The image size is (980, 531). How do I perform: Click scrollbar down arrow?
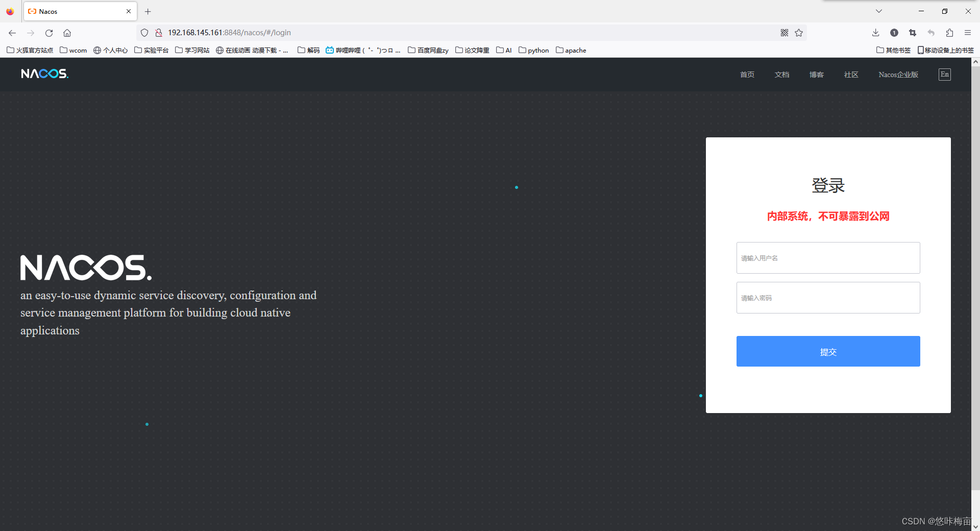point(975,526)
